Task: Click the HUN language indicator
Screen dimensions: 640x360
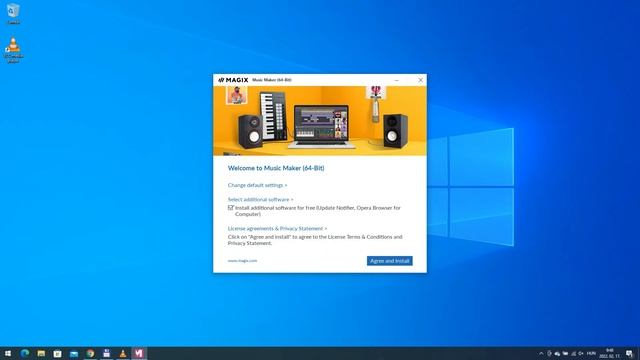Action: click(x=591, y=353)
